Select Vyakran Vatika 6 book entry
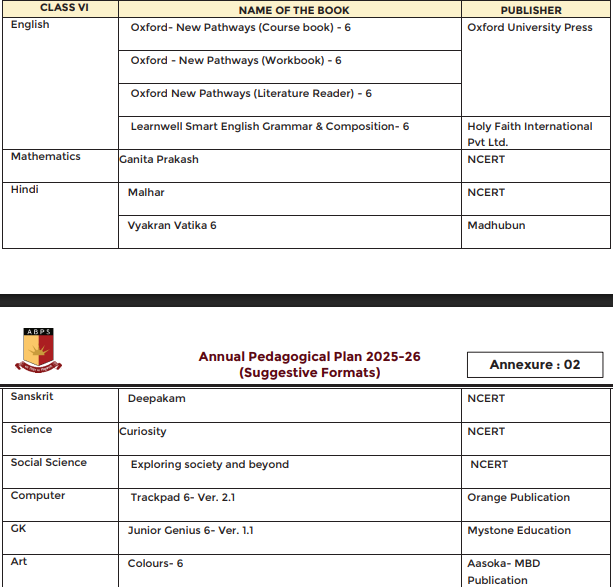 pyautogui.click(x=172, y=226)
